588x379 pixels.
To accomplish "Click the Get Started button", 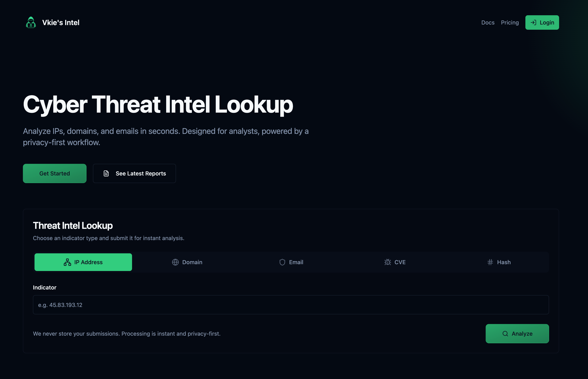I will coord(55,173).
